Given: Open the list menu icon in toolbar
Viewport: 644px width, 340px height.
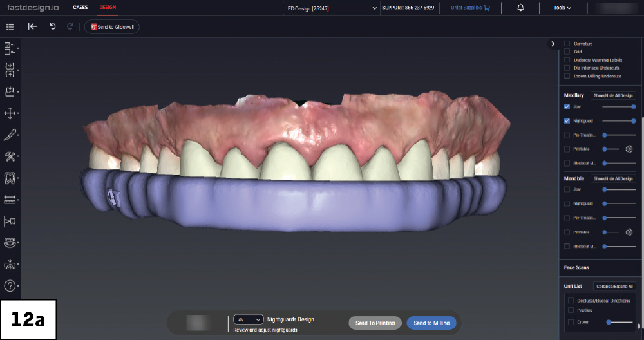Looking at the screenshot, I should (10, 26).
